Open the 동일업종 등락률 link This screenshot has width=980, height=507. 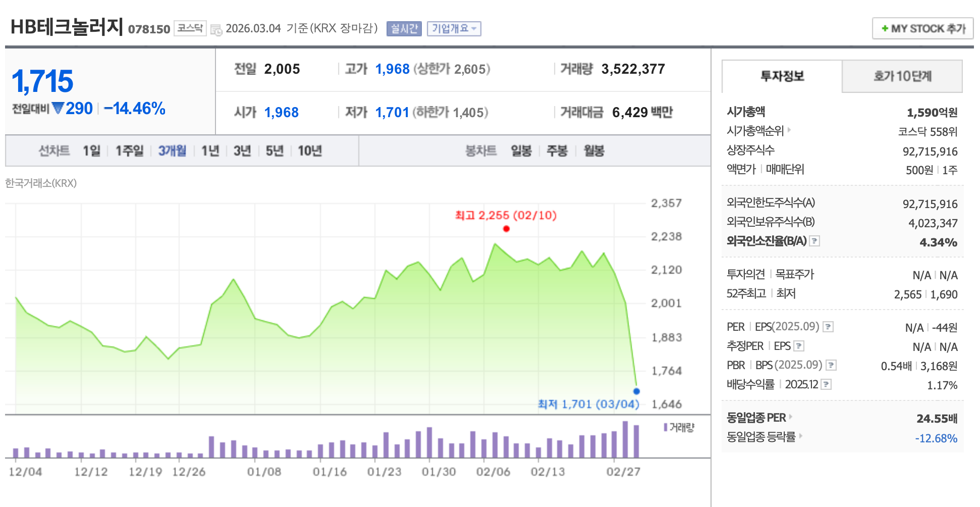[x=761, y=437]
